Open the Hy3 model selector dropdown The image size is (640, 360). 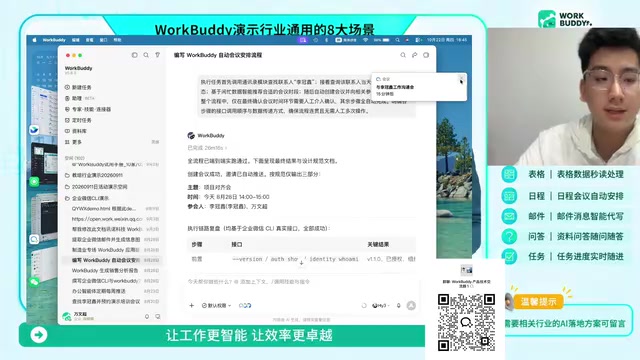pos(381,305)
